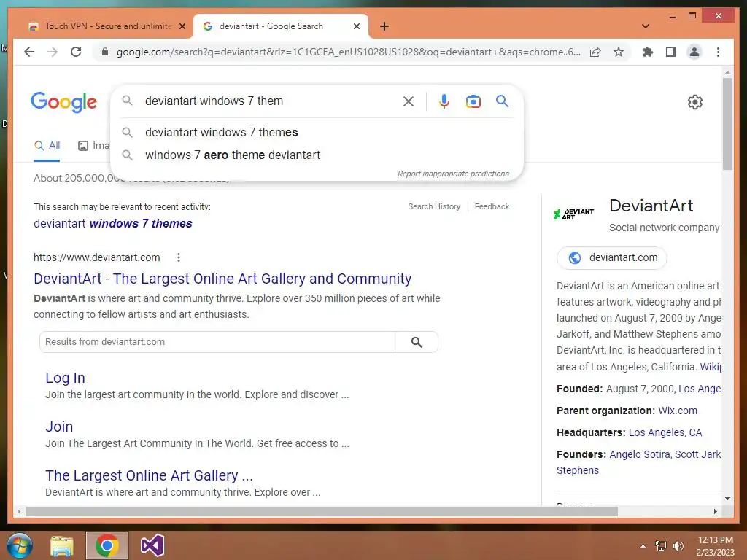The height and width of the screenshot is (560, 747).
Task: Open the Join sitelink
Action: [x=59, y=427]
